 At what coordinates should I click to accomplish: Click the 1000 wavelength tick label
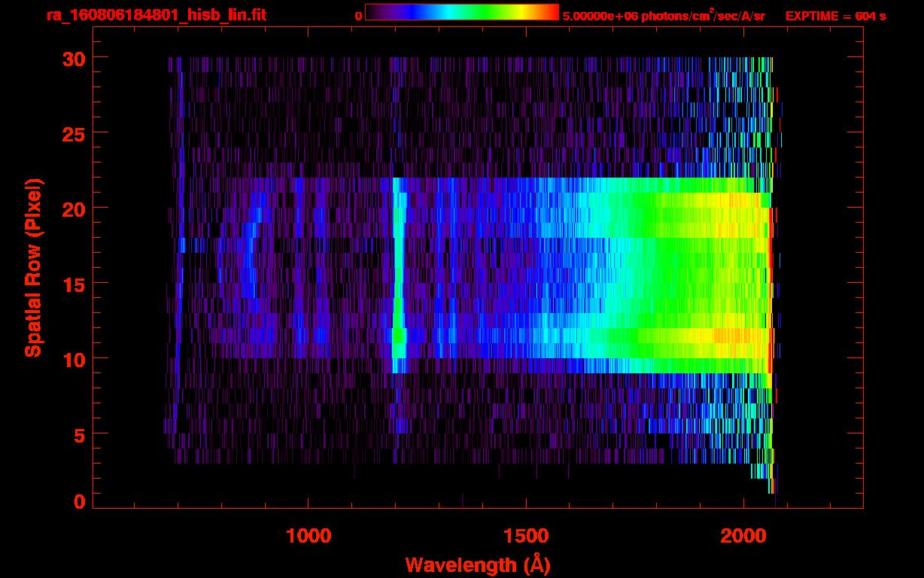click(x=309, y=536)
